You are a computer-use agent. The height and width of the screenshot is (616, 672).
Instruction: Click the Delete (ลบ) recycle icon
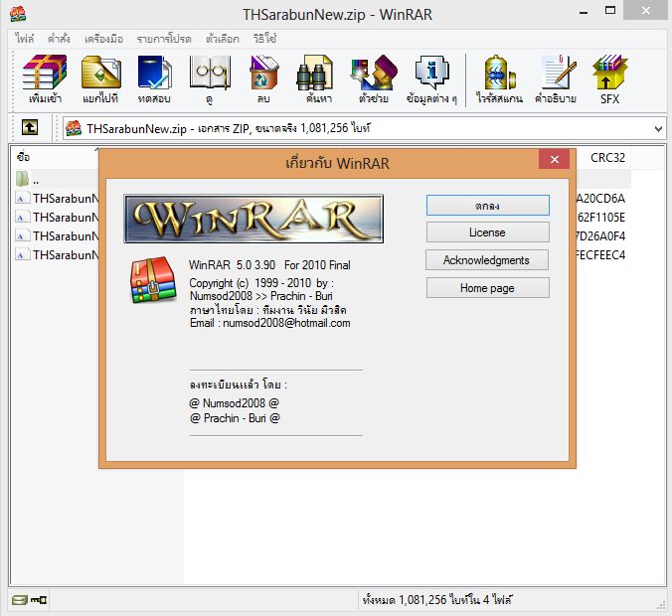(x=264, y=73)
